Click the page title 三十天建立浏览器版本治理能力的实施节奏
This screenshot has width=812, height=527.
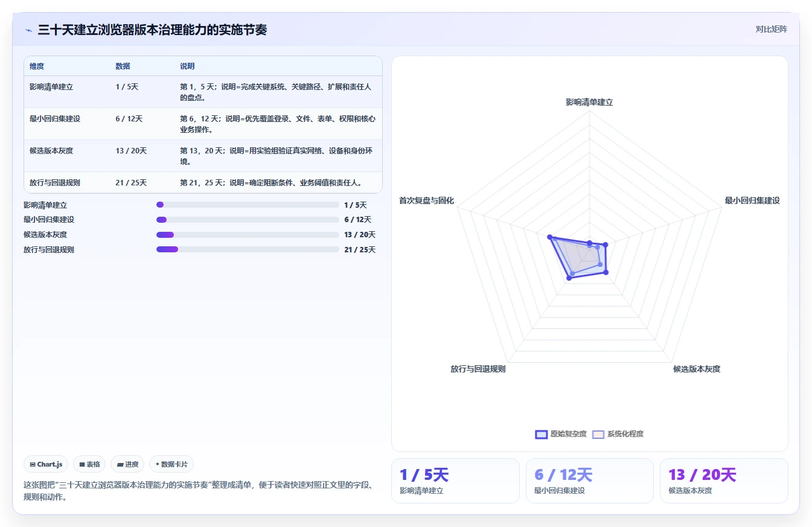pos(152,30)
